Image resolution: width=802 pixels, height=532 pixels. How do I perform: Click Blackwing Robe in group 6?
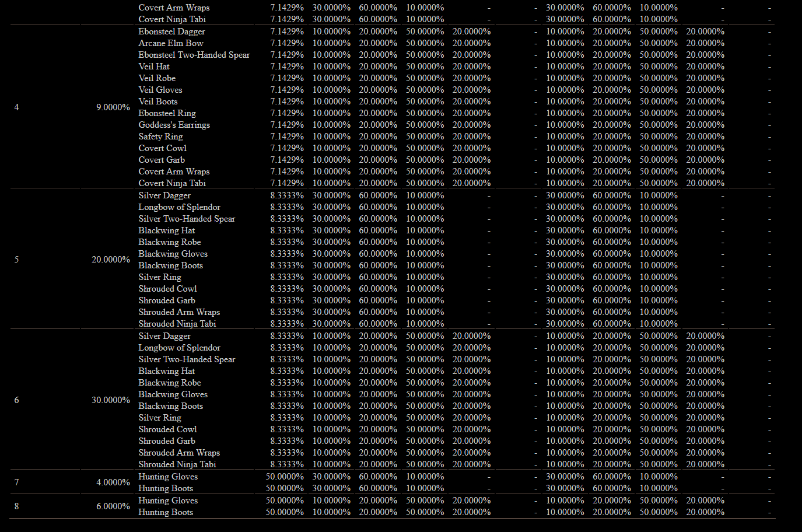pos(170,383)
